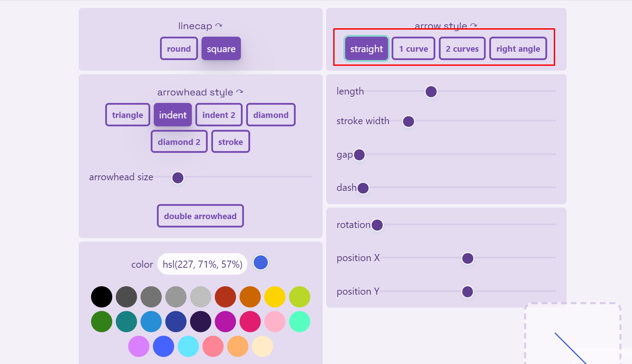Click the rotation slider handle
Screen dimensions: 632x364
pos(377,225)
